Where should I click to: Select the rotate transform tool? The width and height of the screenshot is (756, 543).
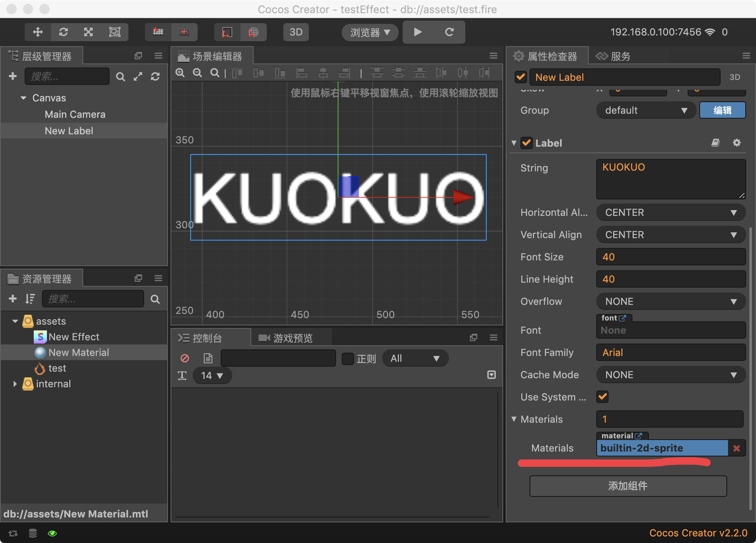click(x=63, y=32)
